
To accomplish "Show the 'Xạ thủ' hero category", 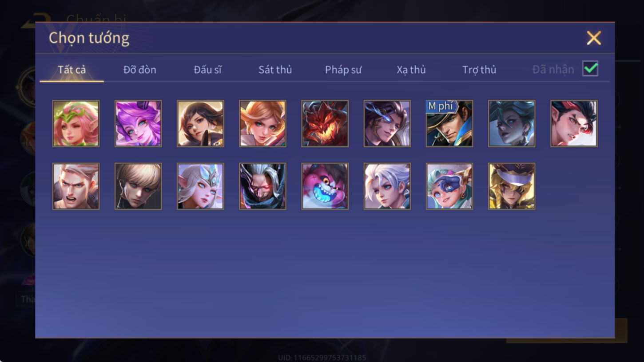I will click(411, 70).
